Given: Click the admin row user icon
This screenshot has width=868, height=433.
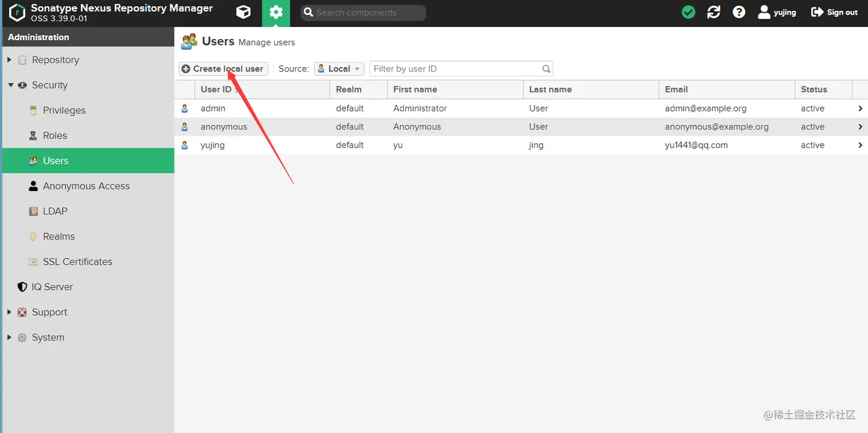Looking at the screenshot, I should click(x=185, y=108).
